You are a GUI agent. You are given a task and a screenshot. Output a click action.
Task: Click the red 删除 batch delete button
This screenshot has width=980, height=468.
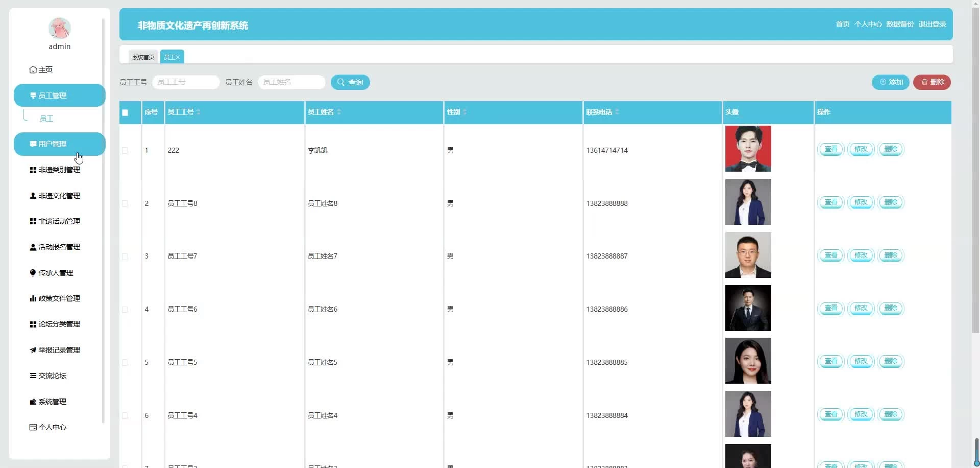coord(932,82)
